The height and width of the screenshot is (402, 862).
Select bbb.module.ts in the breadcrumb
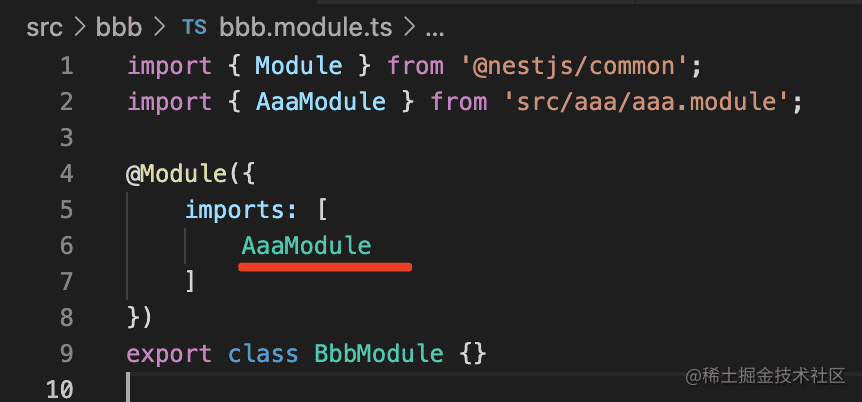coord(292,27)
